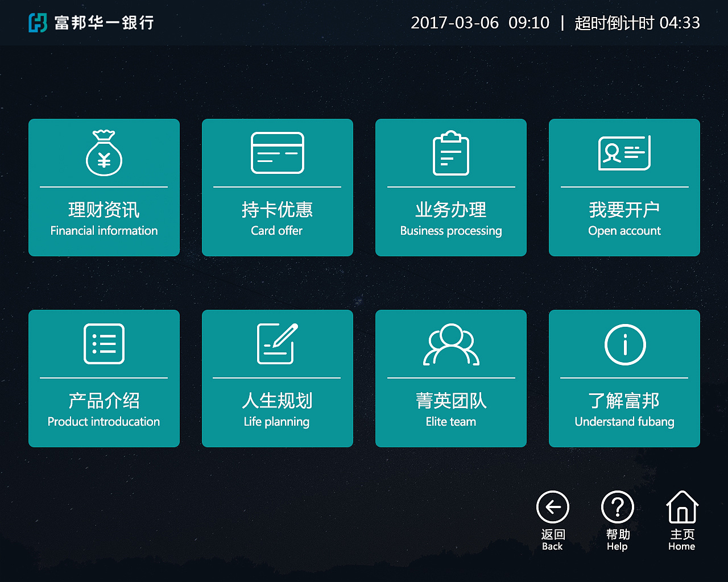Open the list icon for Product introduction
Screen dimensions: 728x582
(x=104, y=344)
